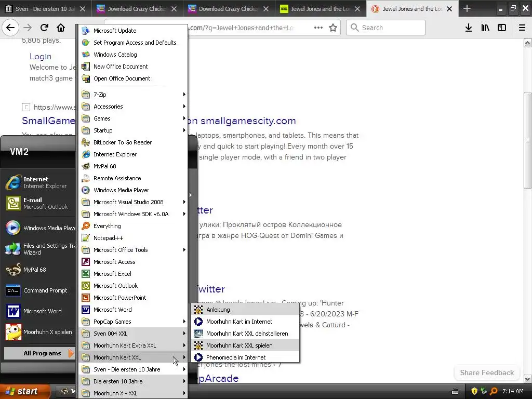Screen dimensions: 532x399
Task: Click the Microsoft Update icon in Programs menu
Action: tap(86, 31)
